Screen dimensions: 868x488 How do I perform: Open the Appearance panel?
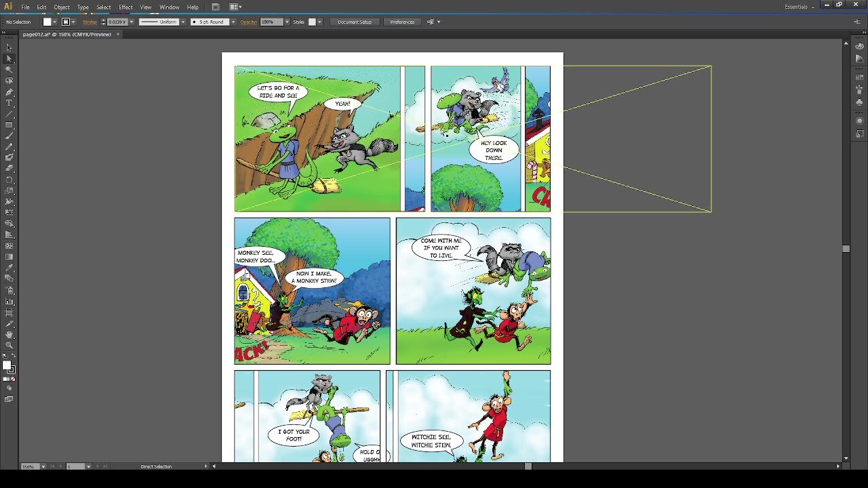coord(859,120)
